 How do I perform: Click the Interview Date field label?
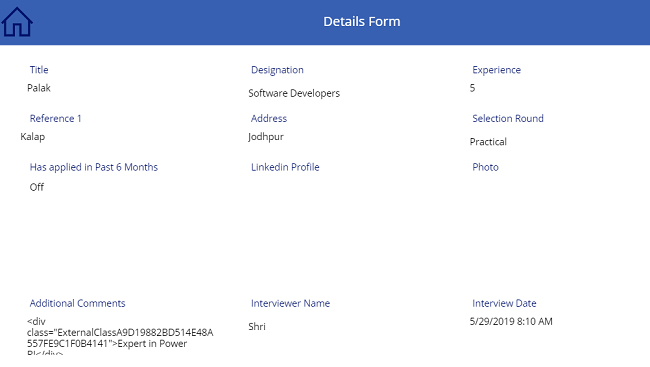click(x=504, y=303)
